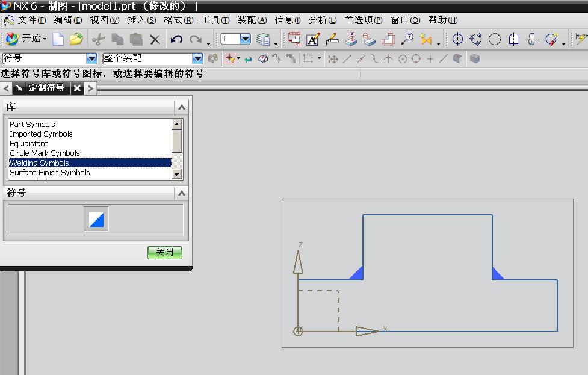Close the 定制符号 dialog with the X
This screenshot has height=375, width=588.
point(77,88)
